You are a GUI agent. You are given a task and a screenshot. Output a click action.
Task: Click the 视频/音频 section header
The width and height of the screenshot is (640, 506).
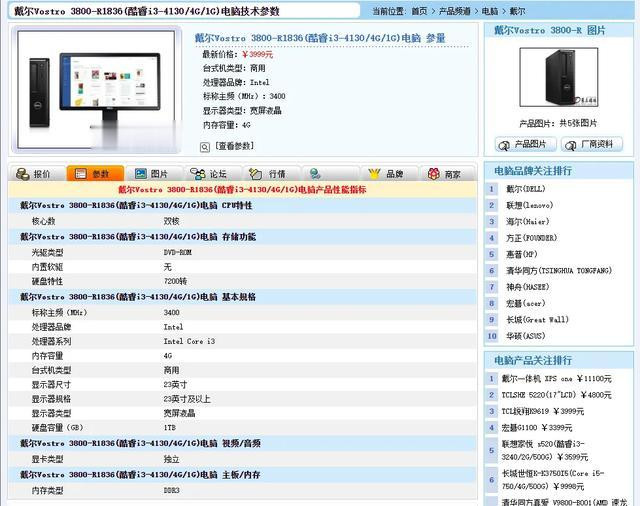(x=242, y=443)
